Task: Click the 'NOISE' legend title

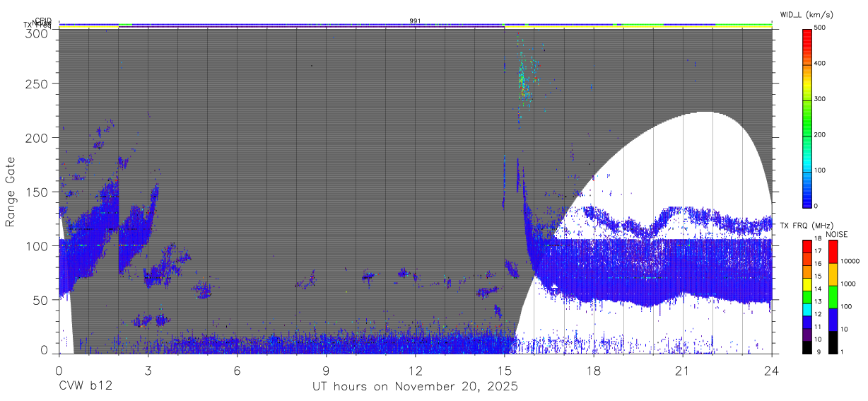Action: point(836,234)
